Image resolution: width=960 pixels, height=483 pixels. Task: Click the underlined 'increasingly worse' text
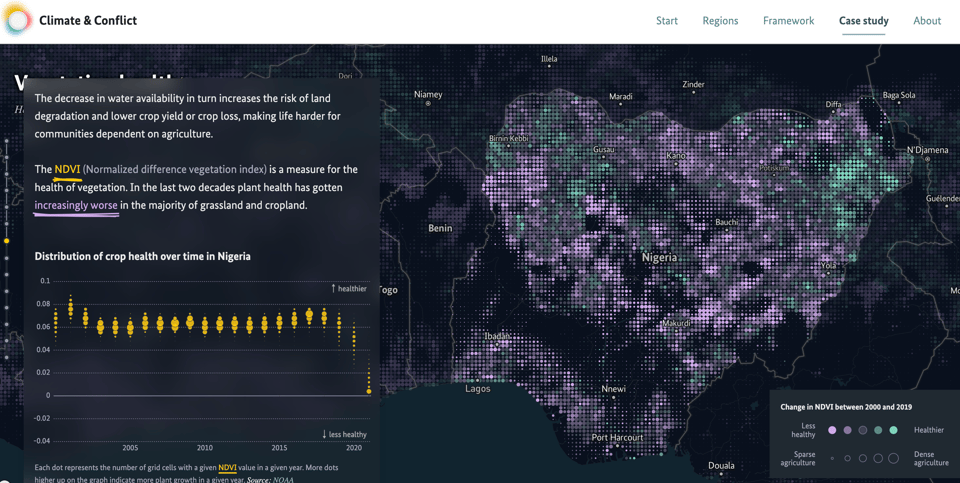[76, 206]
